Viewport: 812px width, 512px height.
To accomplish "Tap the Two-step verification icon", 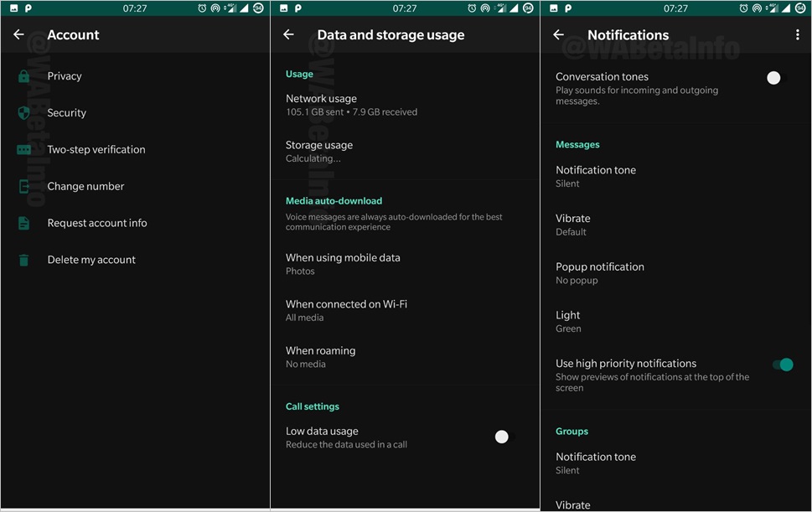I will click(x=23, y=150).
